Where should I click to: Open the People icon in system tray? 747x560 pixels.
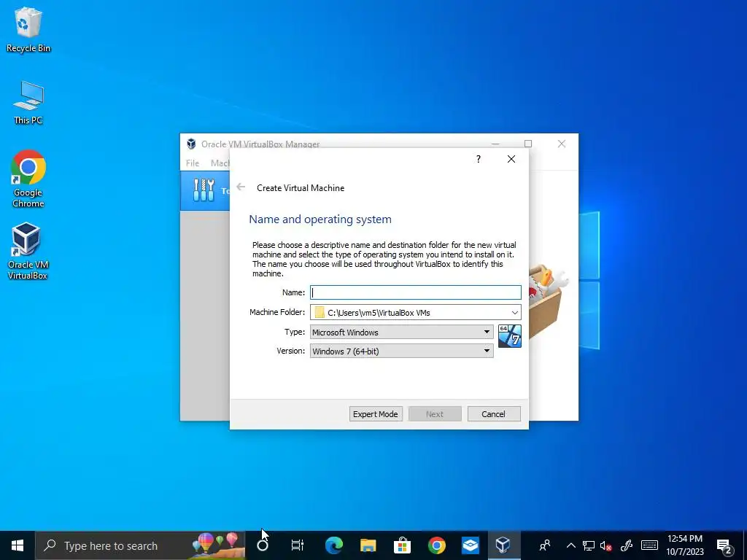click(x=544, y=545)
